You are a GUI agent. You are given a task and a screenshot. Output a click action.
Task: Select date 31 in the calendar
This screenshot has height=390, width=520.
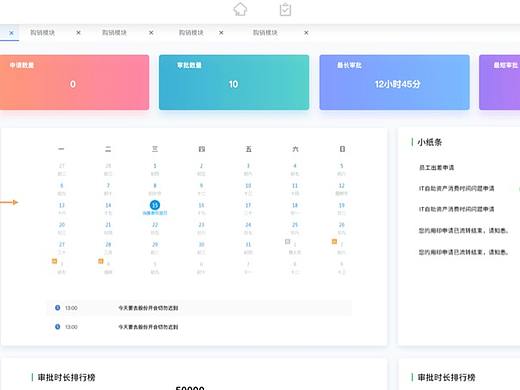[x=248, y=245]
